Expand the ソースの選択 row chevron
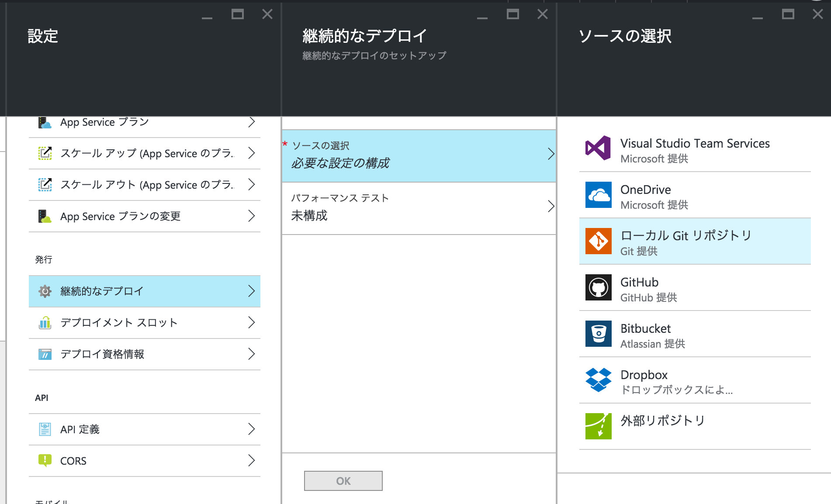The height and width of the screenshot is (504, 831). tap(551, 154)
